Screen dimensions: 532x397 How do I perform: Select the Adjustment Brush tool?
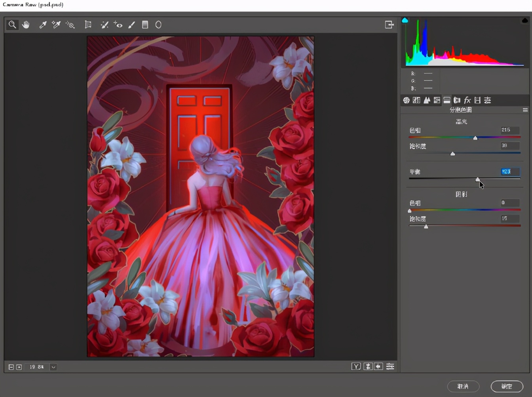click(132, 25)
